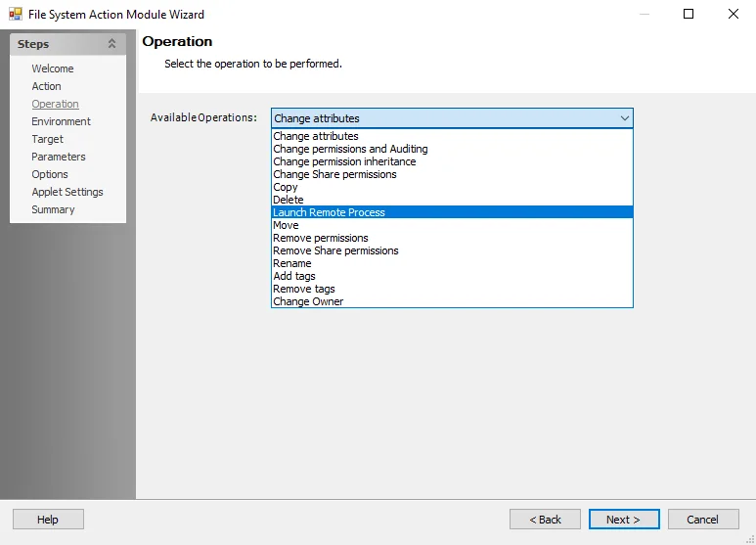756x545 pixels.
Task: Jump to the Target step
Action: 47,139
